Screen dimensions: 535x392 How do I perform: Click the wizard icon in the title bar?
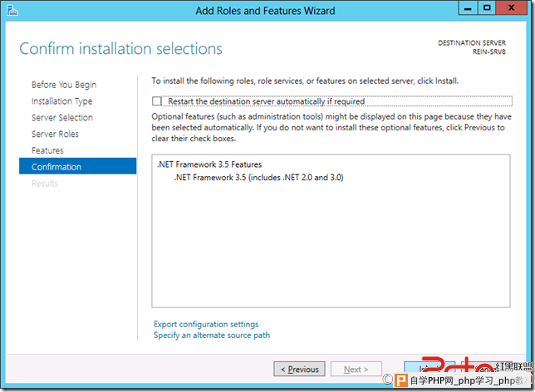click(x=12, y=10)
